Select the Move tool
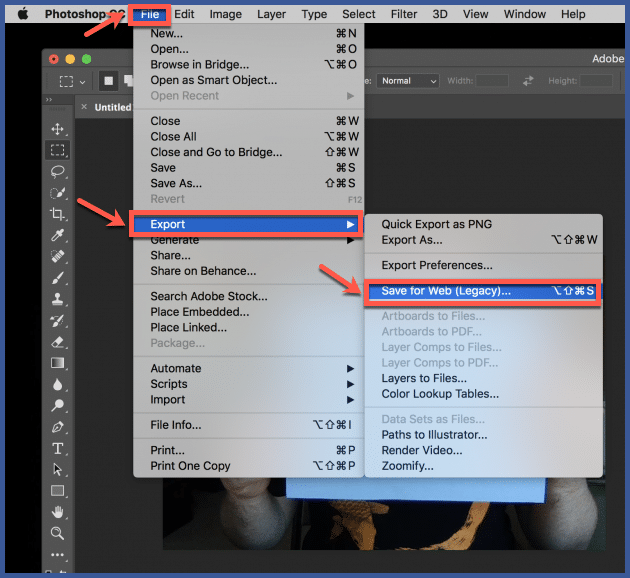This screenshot has width=630, height=578. tap(57, 129)
